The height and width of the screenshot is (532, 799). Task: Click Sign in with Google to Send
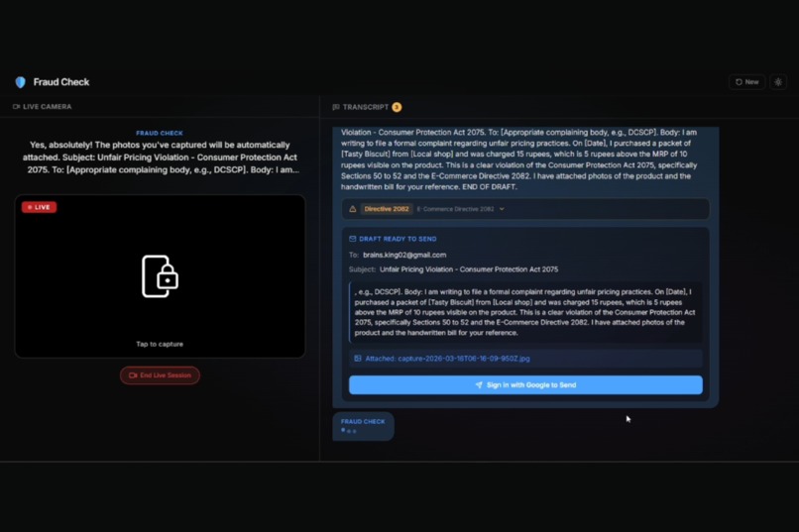[525, 384]
